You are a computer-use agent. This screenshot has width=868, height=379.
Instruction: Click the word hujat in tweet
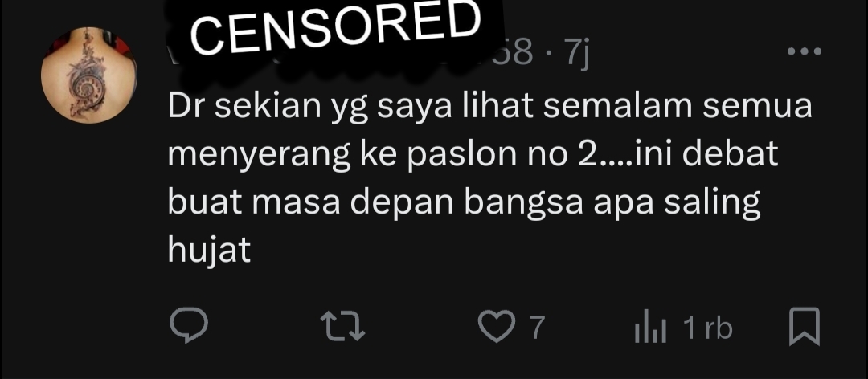point(209,250)
